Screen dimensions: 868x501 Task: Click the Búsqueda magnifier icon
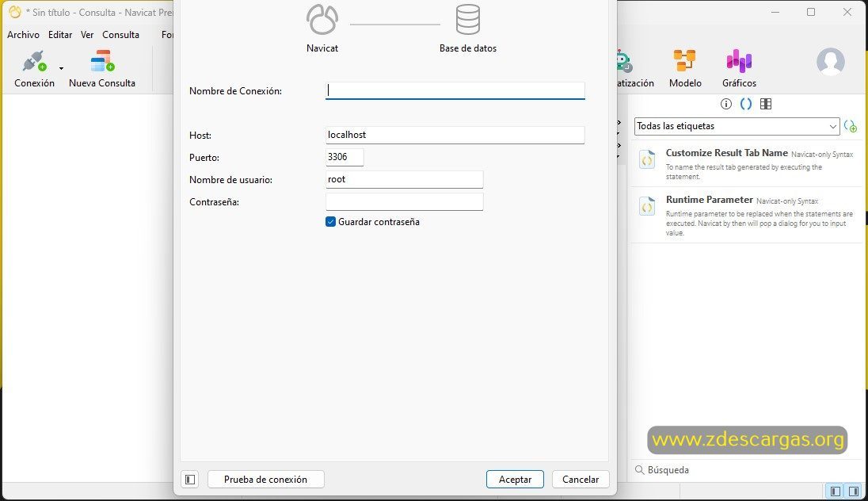coord(639,470)
